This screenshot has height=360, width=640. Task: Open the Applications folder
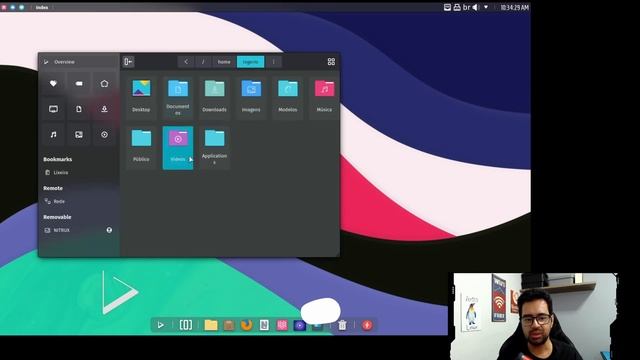(x=214, y=147)
